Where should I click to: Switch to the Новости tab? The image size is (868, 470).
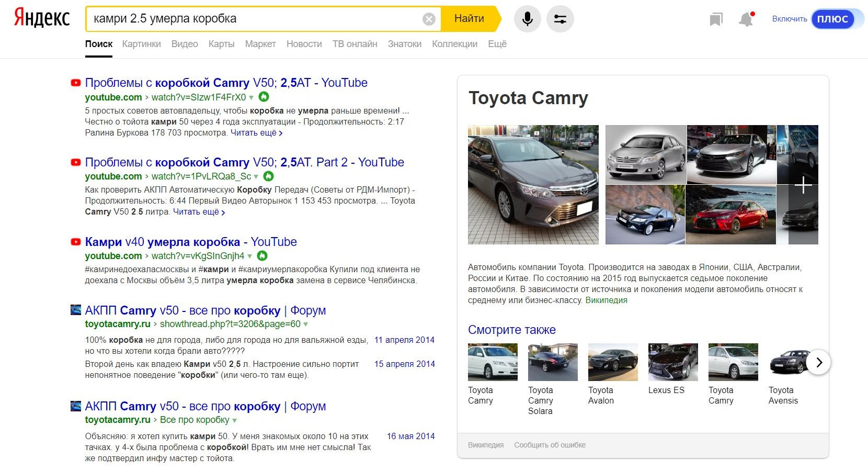tap(304, 44)
